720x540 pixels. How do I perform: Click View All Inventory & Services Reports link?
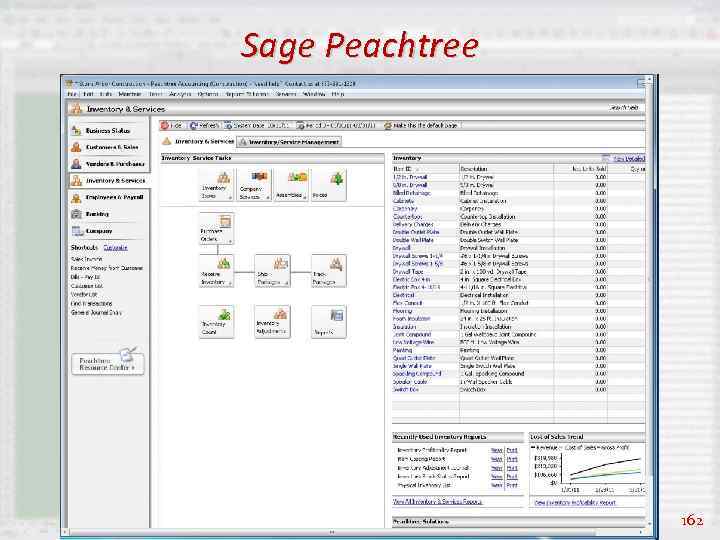[x=437, y=502]
